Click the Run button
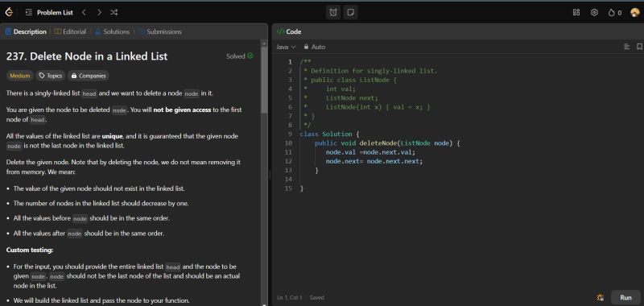Screen dimensions: 644x306 pyautogui.click(x=625, y=297)
